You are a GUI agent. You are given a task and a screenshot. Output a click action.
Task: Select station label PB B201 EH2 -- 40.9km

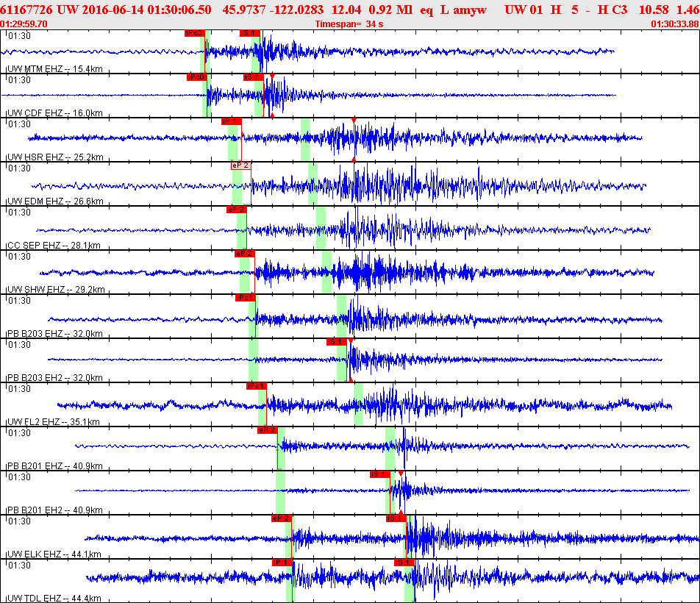55,510
